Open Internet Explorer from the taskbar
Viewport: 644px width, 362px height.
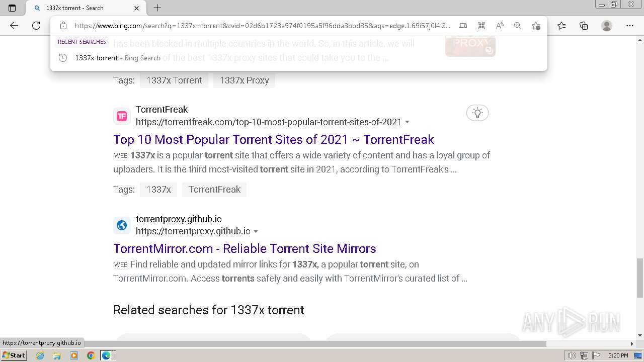(x=40, y=355)
